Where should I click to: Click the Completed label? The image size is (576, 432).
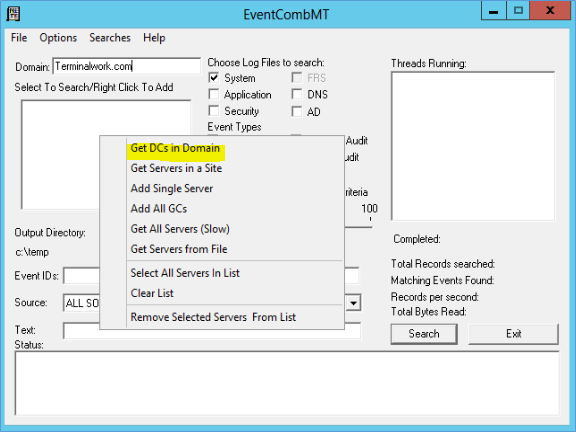[417, 239]
